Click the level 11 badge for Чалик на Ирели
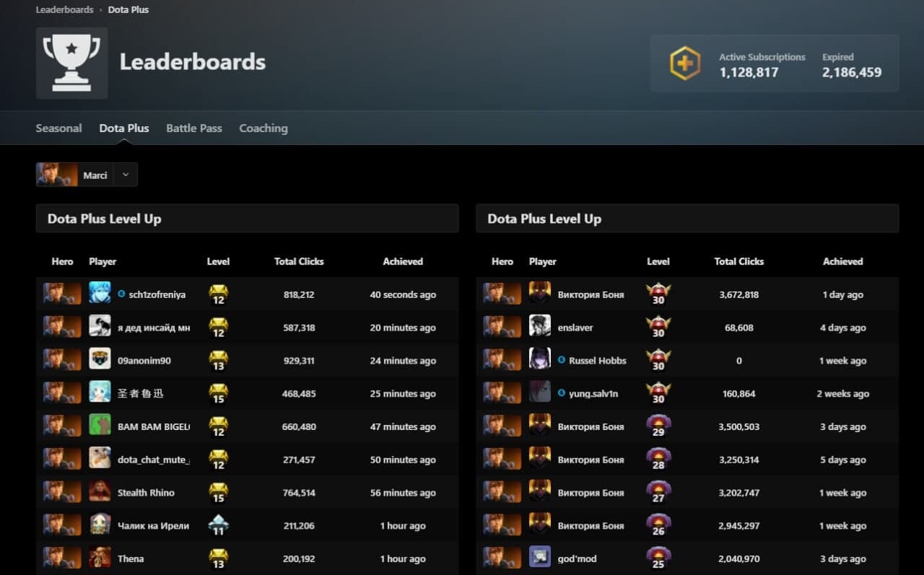This screenshot has width=924, height=575. coord(218,525)
